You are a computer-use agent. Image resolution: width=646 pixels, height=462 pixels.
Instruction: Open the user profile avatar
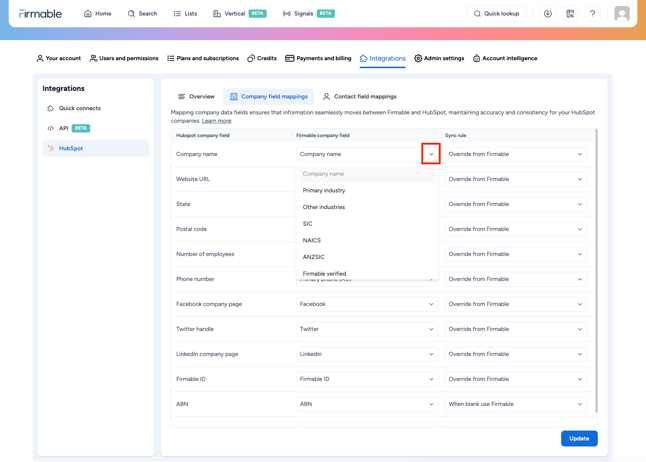(x=622, y=14)
